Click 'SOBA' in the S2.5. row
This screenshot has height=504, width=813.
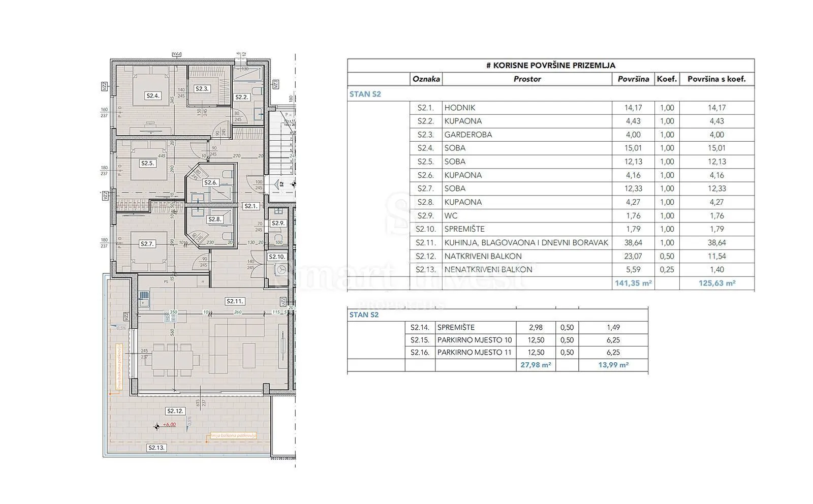coord(455,162)
